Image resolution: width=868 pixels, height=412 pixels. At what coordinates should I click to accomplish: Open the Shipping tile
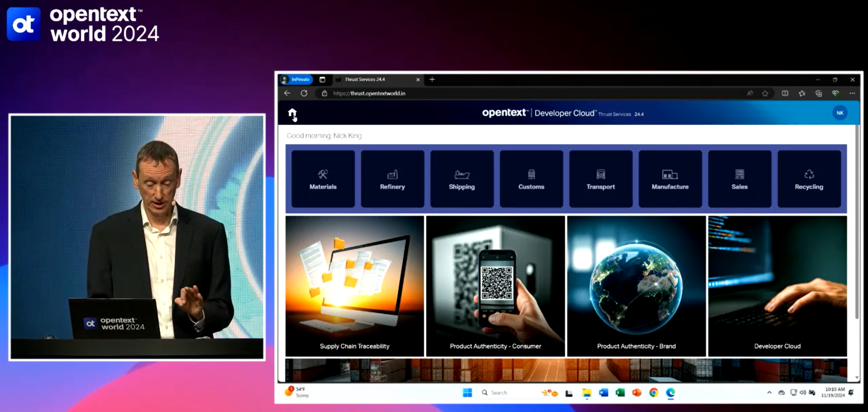[x=461, y=179]
